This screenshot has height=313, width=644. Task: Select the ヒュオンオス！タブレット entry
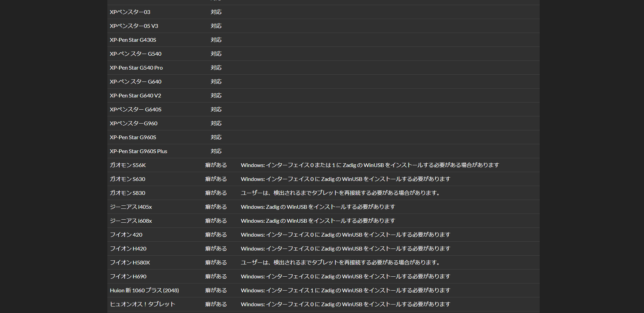click(142, 304)
